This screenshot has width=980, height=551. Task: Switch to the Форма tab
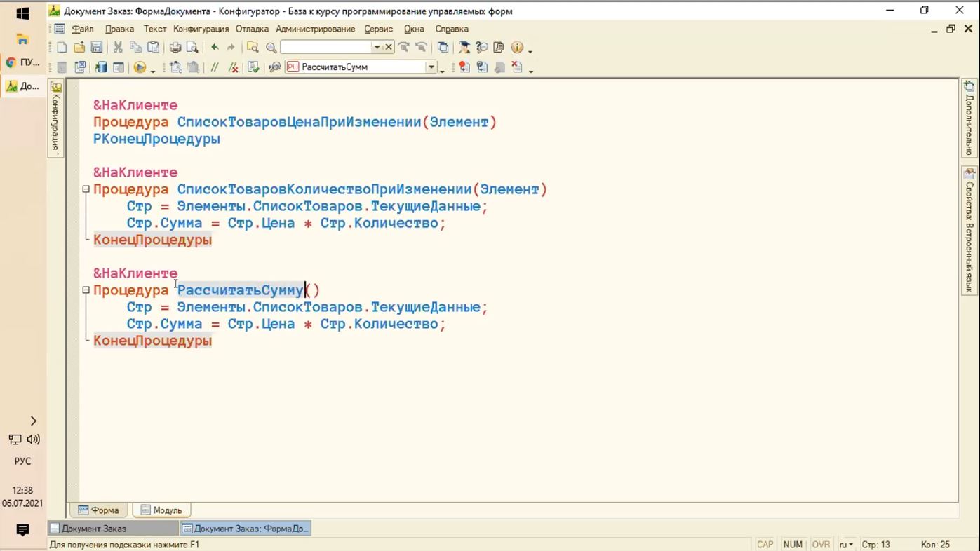coord(99,510)
